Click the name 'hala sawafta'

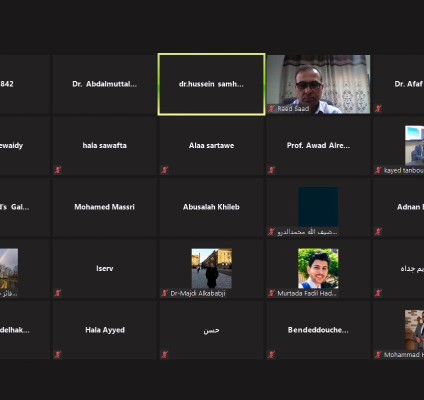tap(105, 145)
